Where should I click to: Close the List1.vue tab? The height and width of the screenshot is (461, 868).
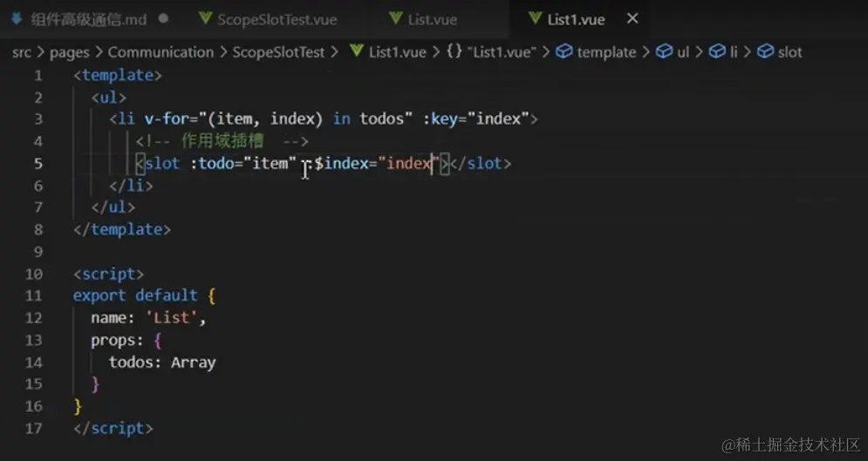coord(632,19)
